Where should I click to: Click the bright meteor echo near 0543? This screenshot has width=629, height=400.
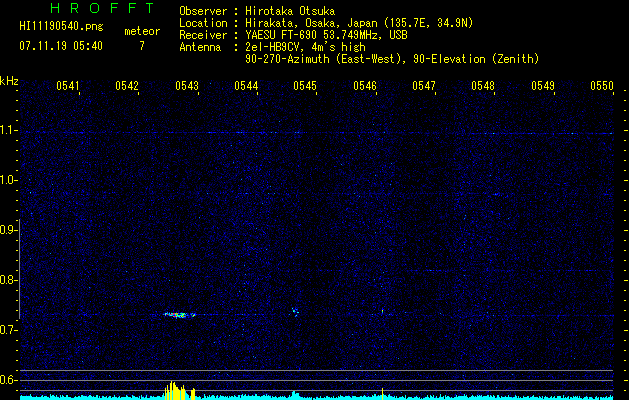click(x=179, y=315)
